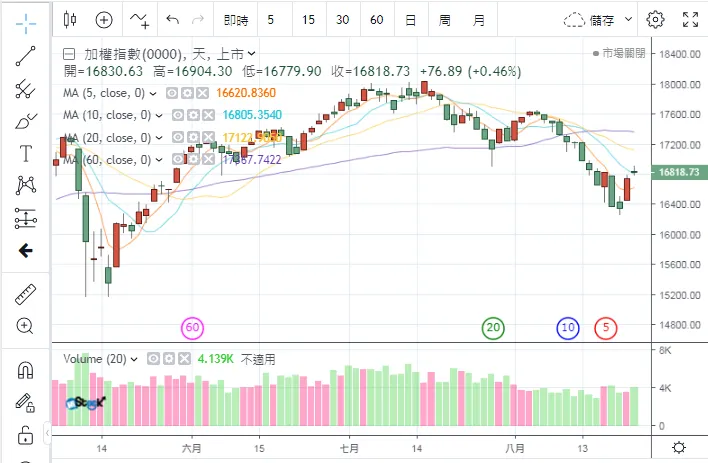Switch to the 5 minute interval
The width and height of the screenshot is (708, 463).
pos(270,20)
